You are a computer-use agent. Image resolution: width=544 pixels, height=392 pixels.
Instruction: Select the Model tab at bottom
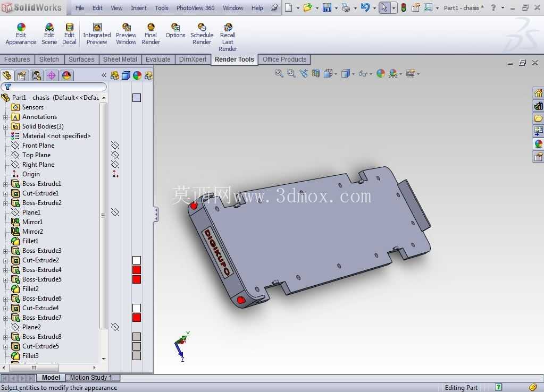click(51, 378)
